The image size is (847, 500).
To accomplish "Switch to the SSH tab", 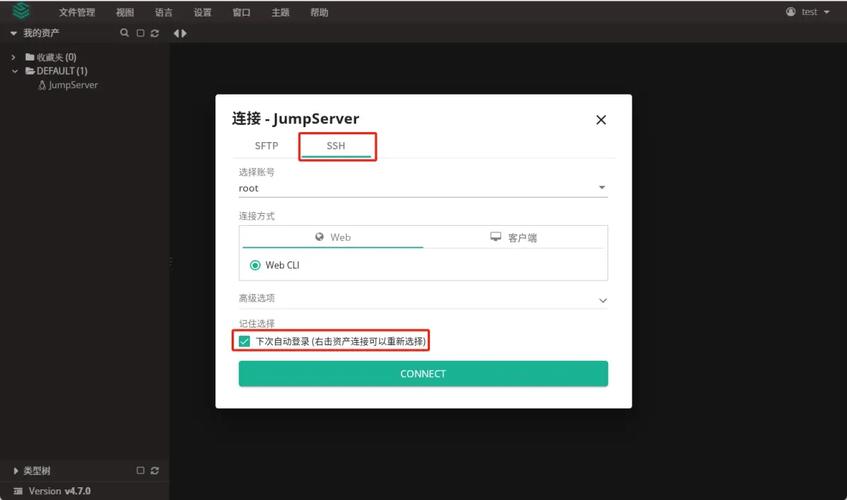I will [x=335, y=146].
